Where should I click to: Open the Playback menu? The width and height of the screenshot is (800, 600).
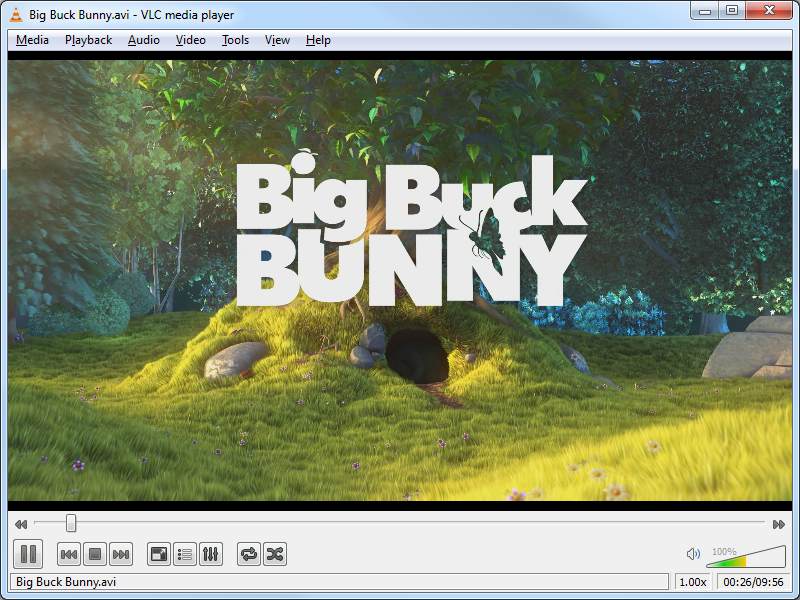point(88,40)
